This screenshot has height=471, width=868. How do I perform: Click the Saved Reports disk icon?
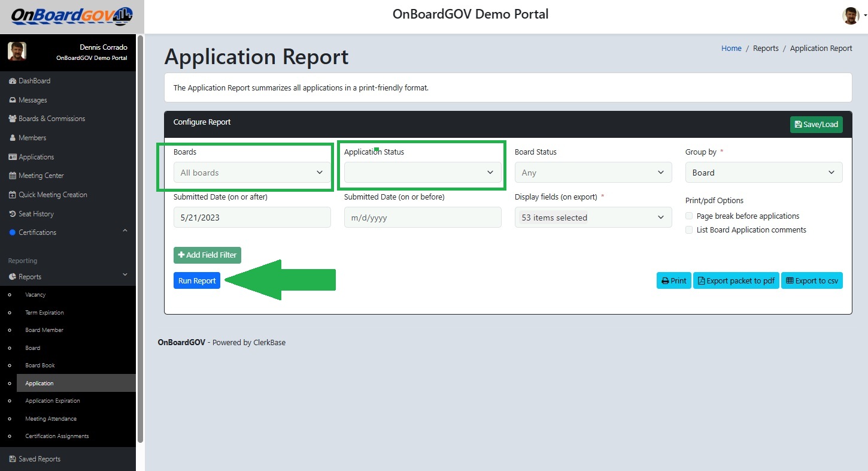pos(13,459)
